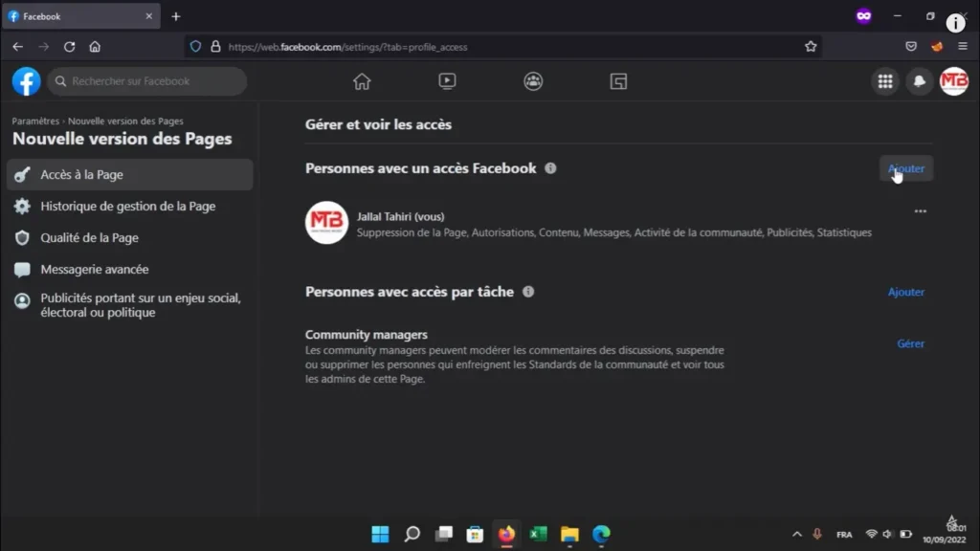Select Accès à la Page in sidebar
The height and width of the screenshot is (551, 980).
click(130, 174)
